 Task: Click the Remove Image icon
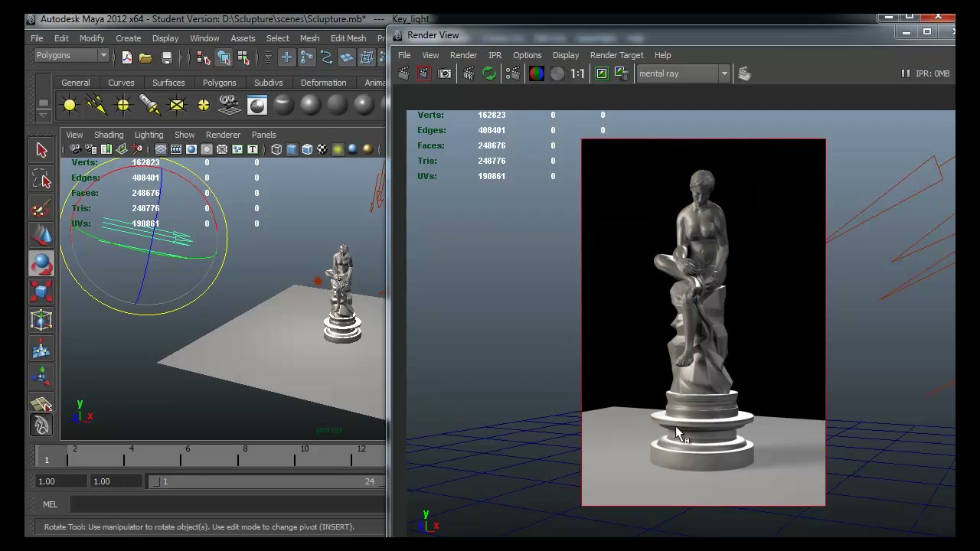click(x=622, y=73)
